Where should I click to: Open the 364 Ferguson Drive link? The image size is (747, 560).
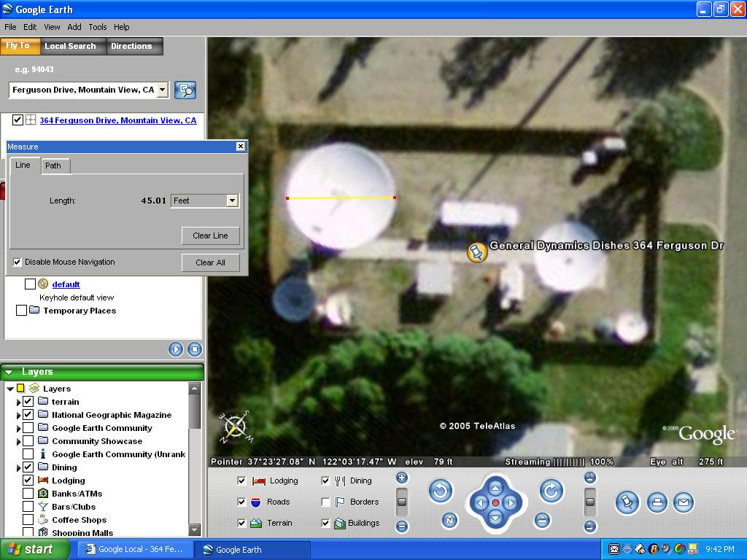tap(117, 120)
